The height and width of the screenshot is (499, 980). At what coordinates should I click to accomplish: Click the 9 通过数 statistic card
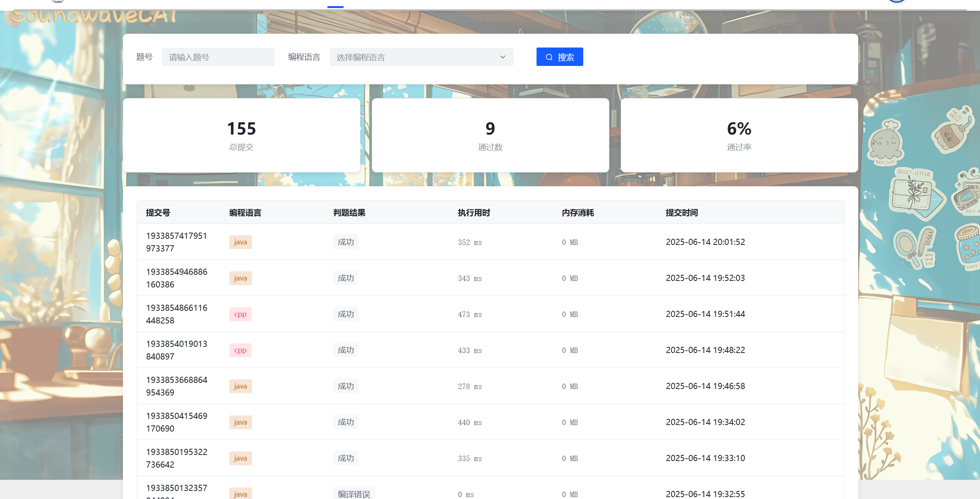pyautogui.click(x=490, y=135)
